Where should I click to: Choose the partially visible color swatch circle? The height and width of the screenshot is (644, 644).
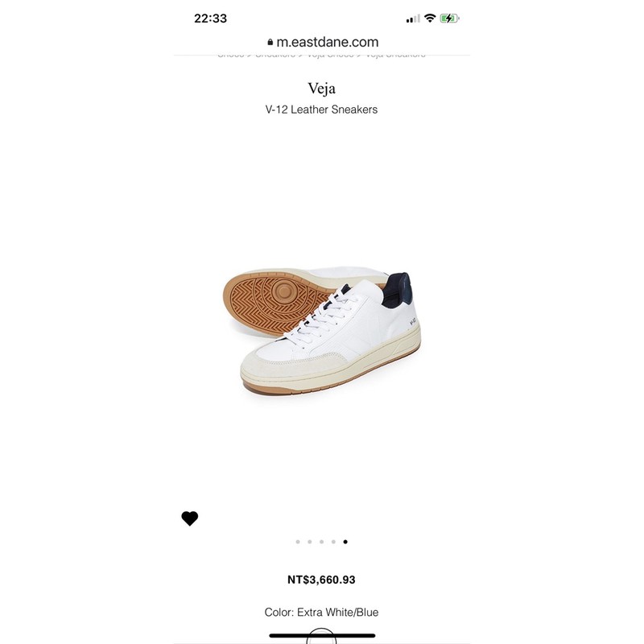click(321, 636)
